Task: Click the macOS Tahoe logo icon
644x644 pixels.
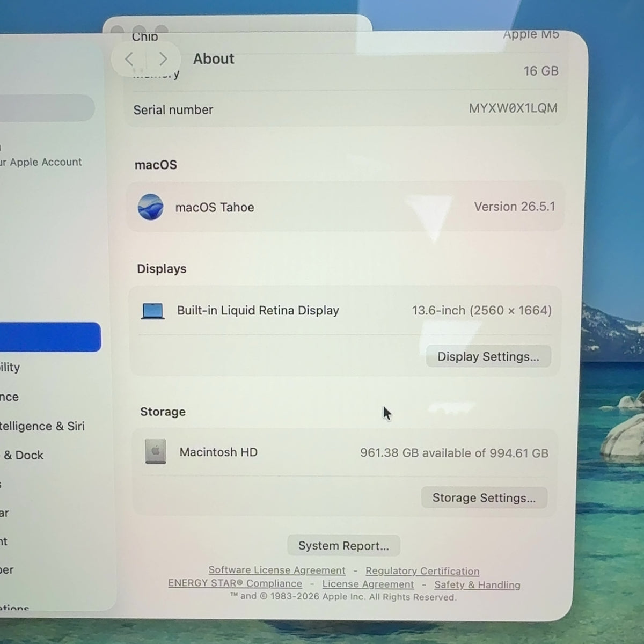Action: (151, 207)
